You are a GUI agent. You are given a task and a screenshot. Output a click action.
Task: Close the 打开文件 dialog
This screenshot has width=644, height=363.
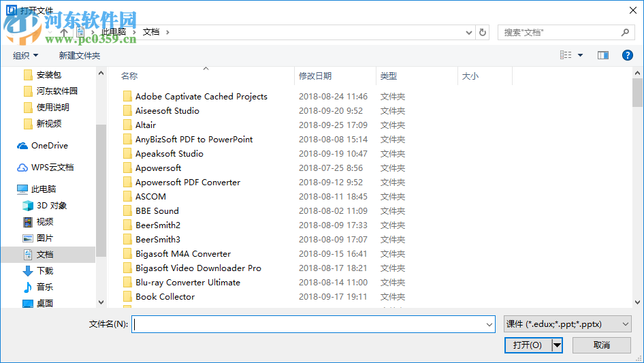pyautogui.click(x=633, y=10)
